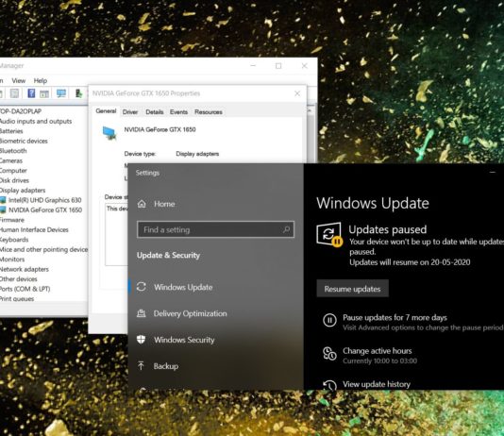Expand Cameras node

[11, 160]
